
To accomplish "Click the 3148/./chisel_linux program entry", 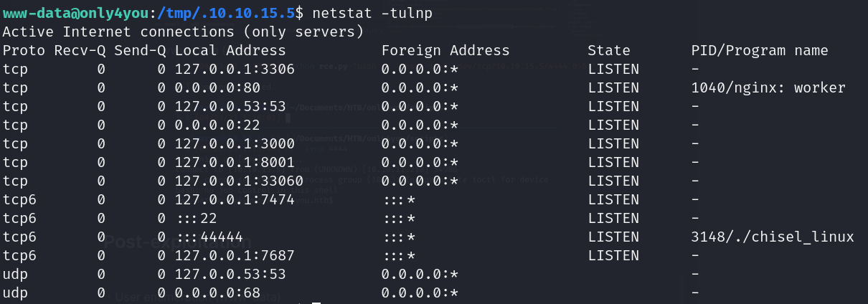I will (x=773, y=237).
